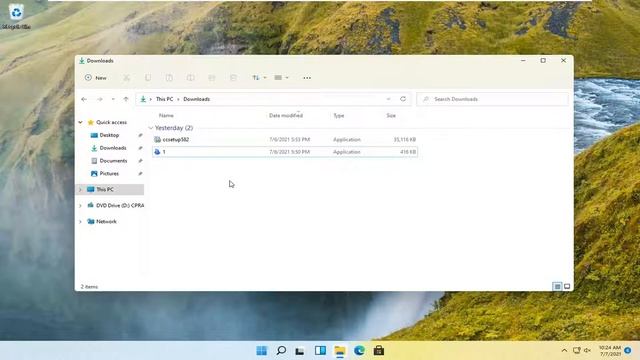The width and height of the screenshot is (640, 360).
Task: Sort by Size column header
Action: (x=391, y=116)
